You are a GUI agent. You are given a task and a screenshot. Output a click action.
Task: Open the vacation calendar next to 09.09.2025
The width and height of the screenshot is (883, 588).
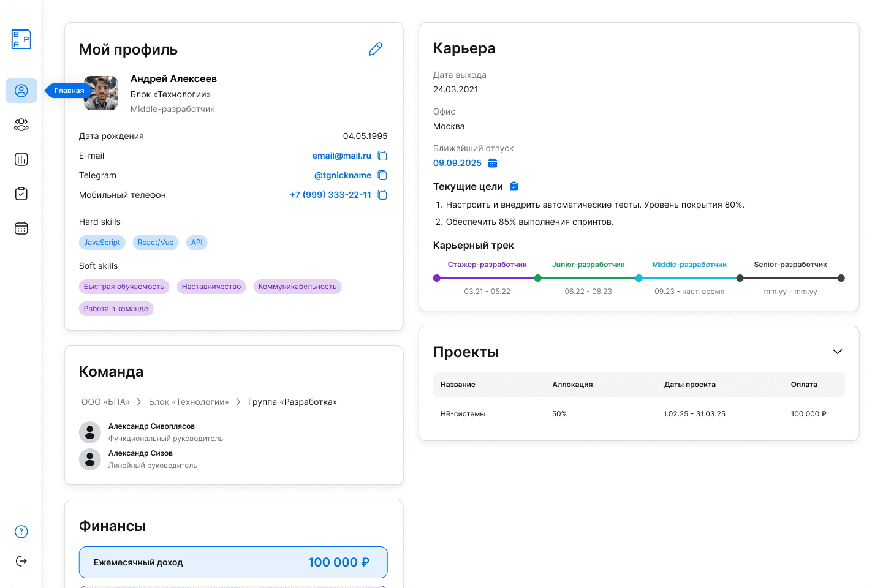tap(493, 163)
